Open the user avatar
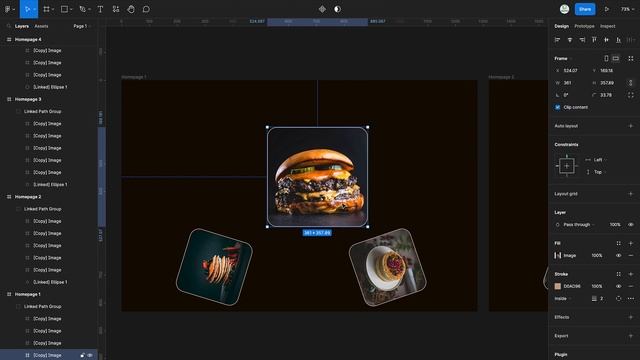This screenshot has height=360, width=640. (564, 9)
